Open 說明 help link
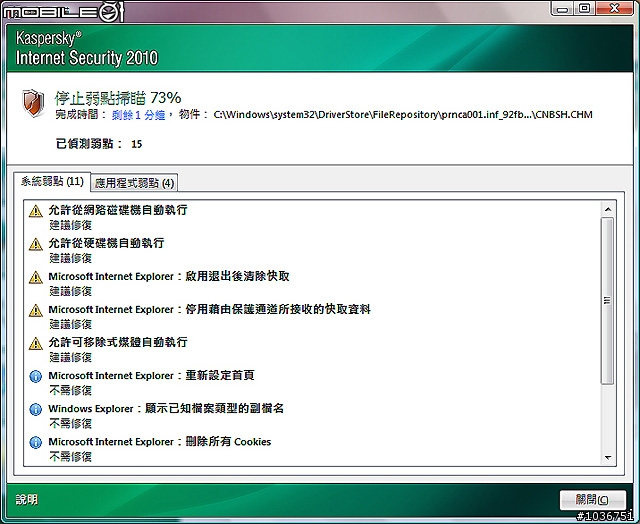The image size is (640, 524). coord(27,500)
